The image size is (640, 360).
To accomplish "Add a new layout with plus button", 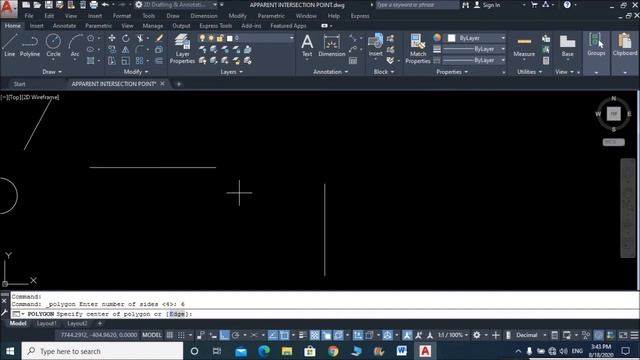I will coord(100,324).
